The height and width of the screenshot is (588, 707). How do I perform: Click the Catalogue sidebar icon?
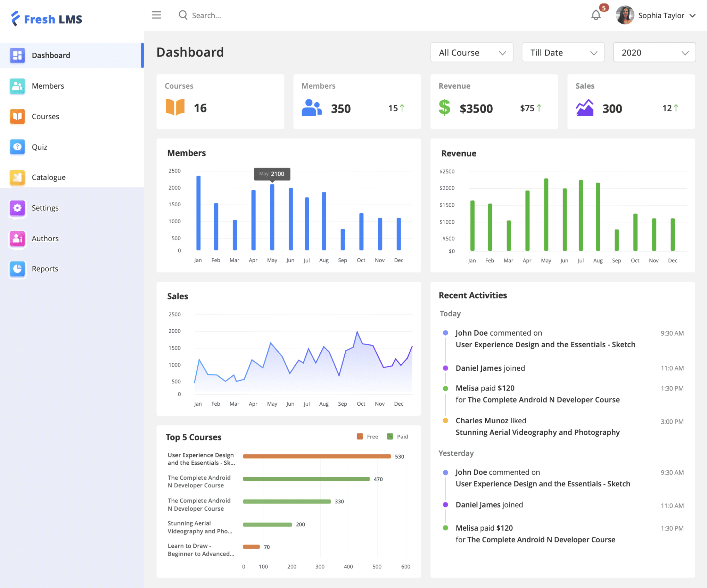(x=17, y=177)
